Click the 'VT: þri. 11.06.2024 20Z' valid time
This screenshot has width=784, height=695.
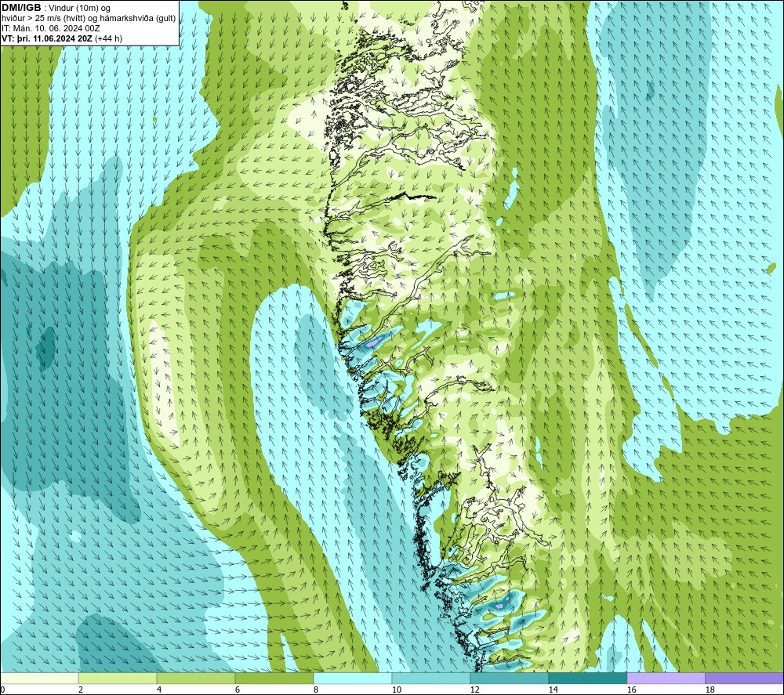46,38
